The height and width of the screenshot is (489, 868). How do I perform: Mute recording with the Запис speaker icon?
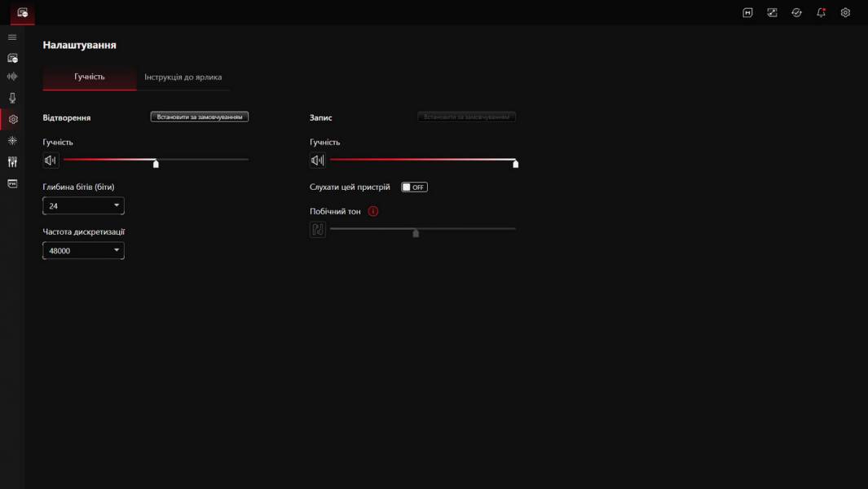[317, 160]
